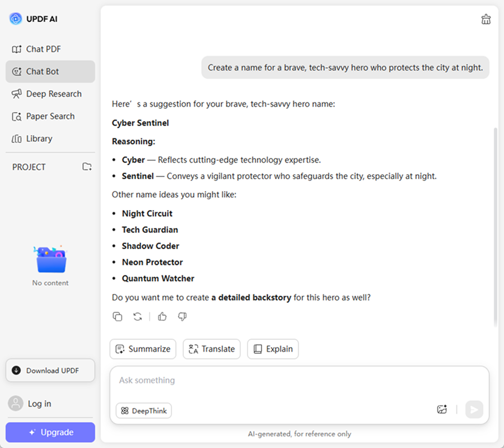Open Paper Search
Screen dimensions: 504x448
tap(50, 116)
